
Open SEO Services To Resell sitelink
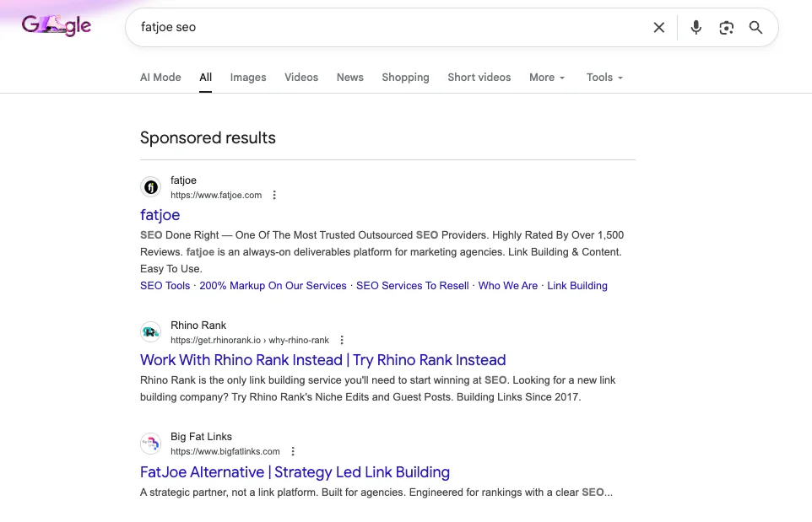(412, 286)
